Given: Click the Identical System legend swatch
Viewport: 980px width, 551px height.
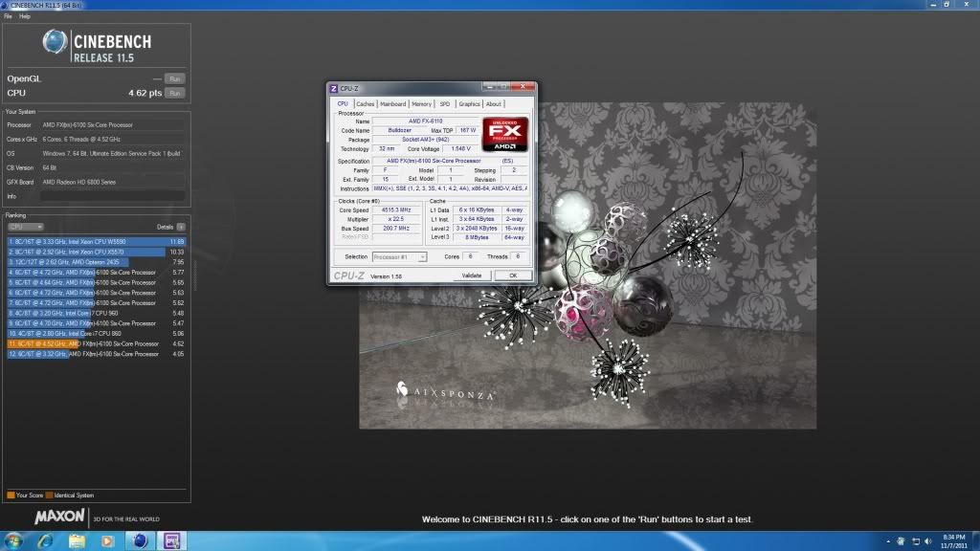Looking at the screenshot, I should (50, 496).
